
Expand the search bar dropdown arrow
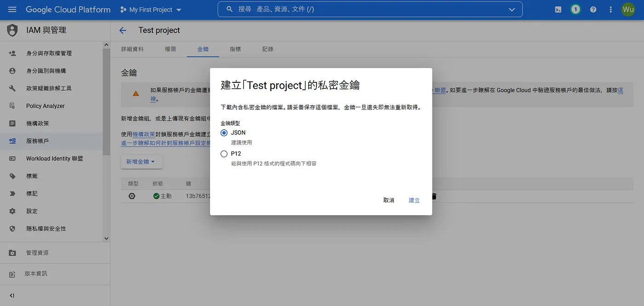click(x=512, y=10)
